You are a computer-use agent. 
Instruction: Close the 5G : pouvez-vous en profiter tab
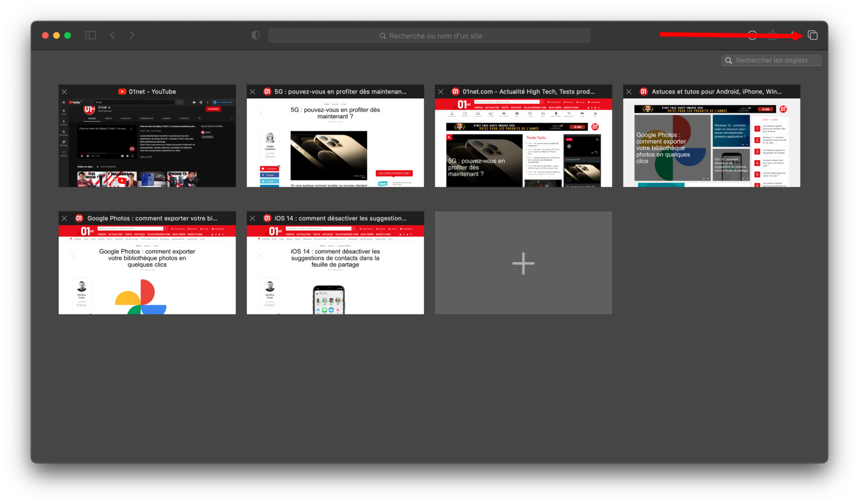(x=253, y=92)
